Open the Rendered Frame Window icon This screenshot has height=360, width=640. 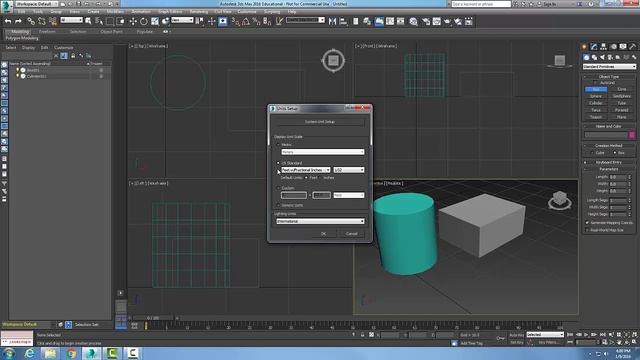[x=437, y=21]
